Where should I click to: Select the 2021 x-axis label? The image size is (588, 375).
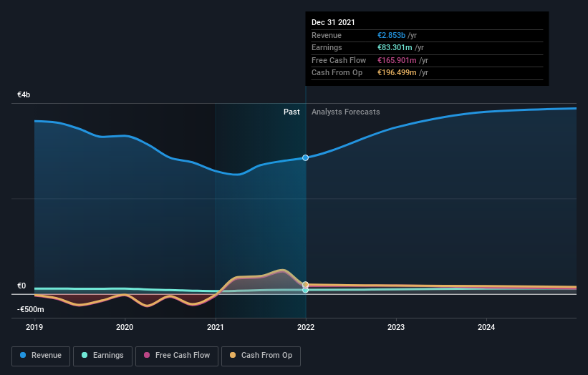[216, 327]
